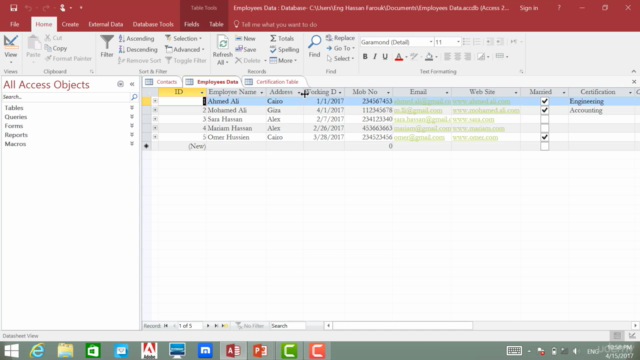Expand the Macros group
This screenshot has width=640, height=360.
[x=132, y=144]
